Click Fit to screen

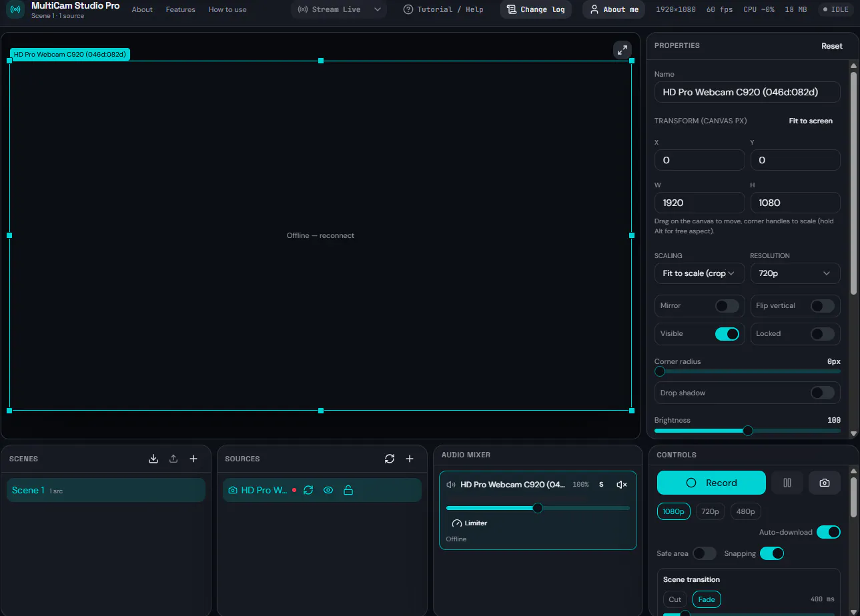tap(811, 121)
